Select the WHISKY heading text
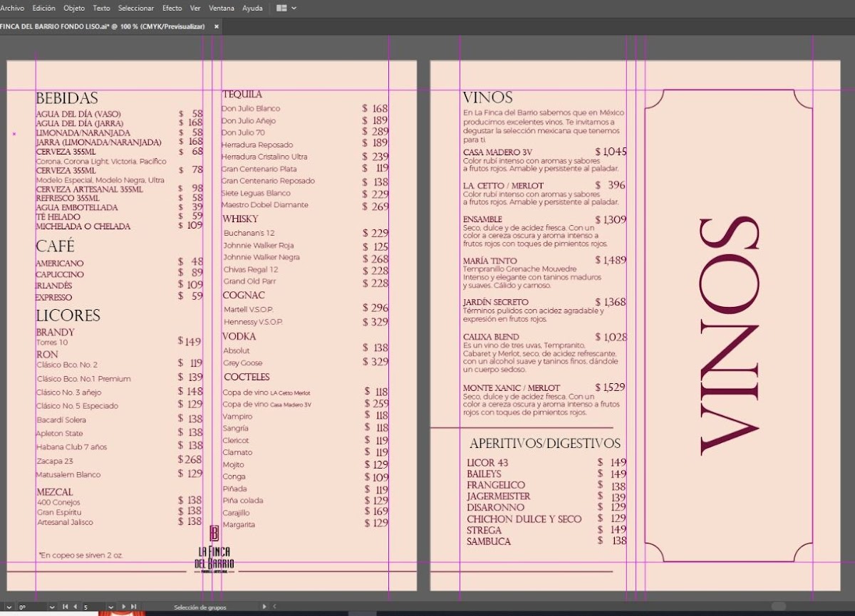The image size is (855, 616). [x=240, y=219]
